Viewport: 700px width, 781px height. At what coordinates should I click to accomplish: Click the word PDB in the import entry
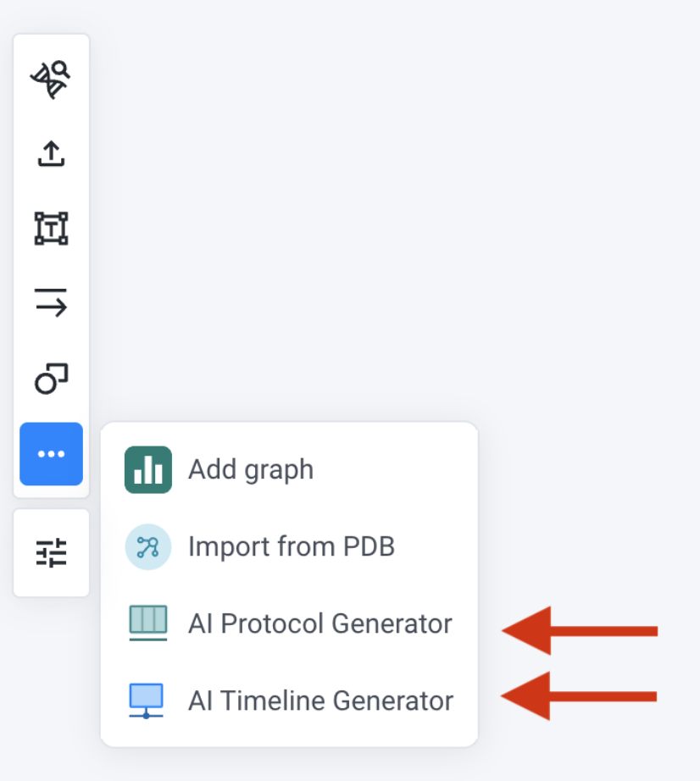point(369,546)
